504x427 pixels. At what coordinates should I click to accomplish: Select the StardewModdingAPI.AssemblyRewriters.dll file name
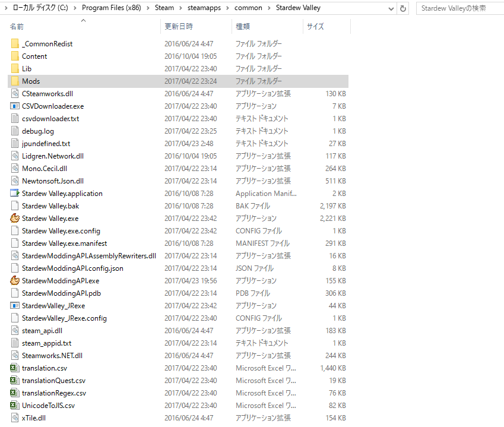coord(89,256)
